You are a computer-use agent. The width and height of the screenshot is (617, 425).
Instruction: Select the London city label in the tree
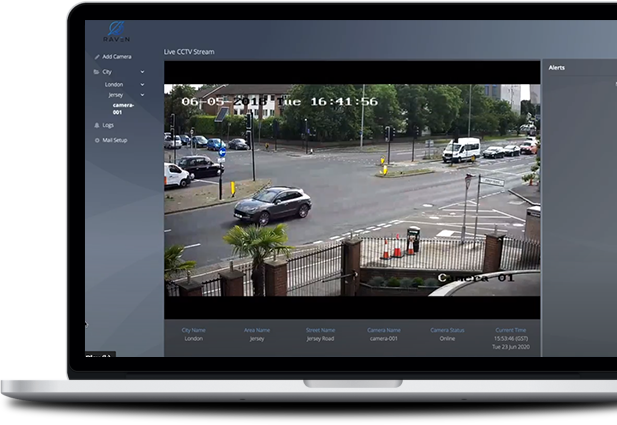point(114,85)
